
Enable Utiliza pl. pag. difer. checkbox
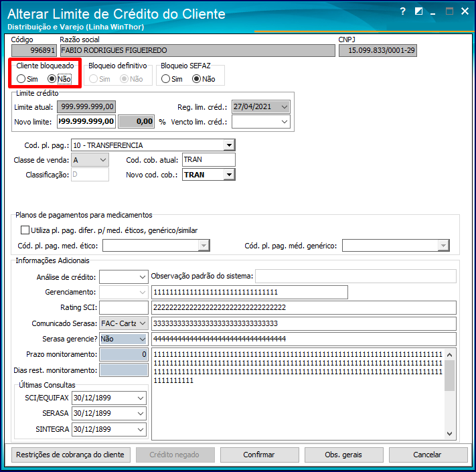coord(25,230)
